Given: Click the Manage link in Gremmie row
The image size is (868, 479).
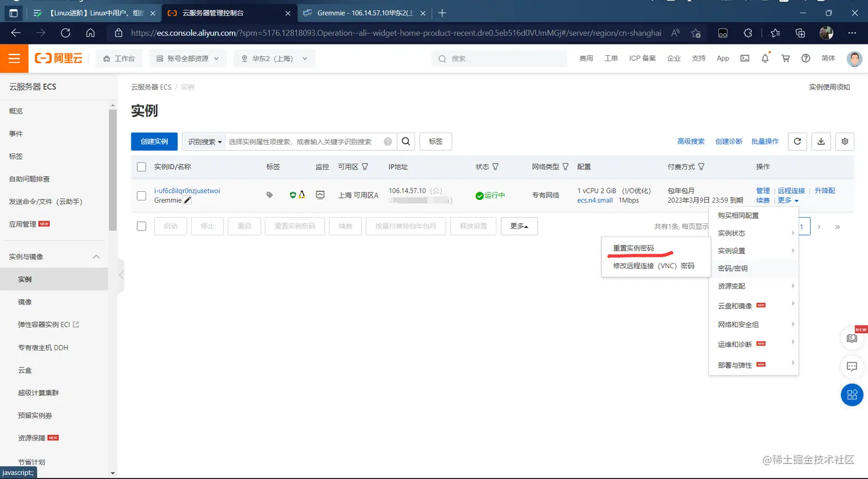Looking at the screenshot, I should pos(763,191).
